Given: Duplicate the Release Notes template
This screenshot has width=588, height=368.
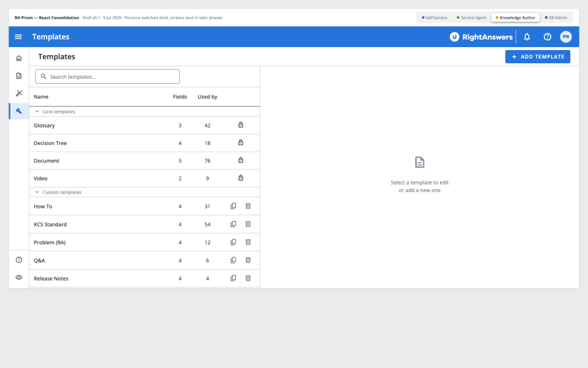Looking at the screenshot, I should (x=233, y=278).
